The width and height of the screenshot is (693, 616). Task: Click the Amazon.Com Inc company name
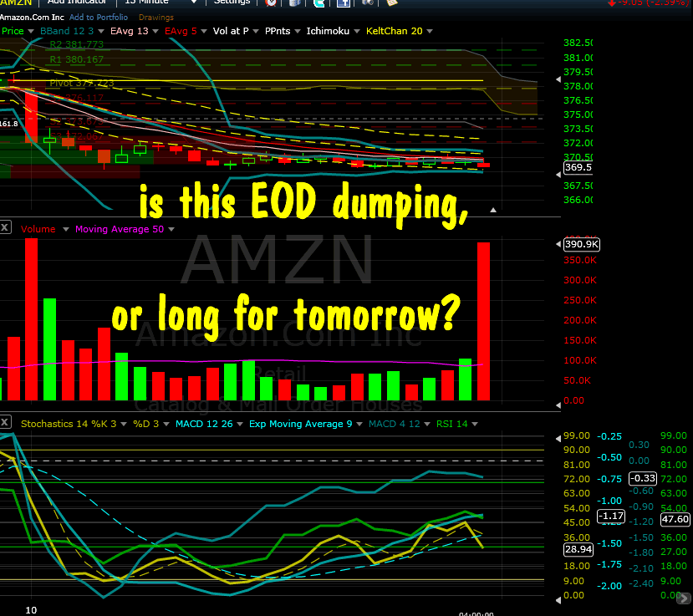click(x=32, y=18)
